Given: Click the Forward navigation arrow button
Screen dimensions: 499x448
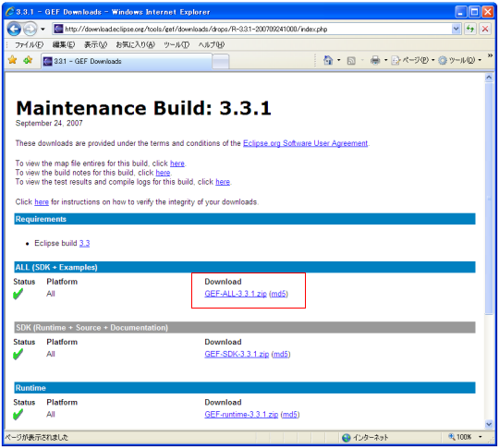Looking at the screenshot, I should [x=30, y=29].
